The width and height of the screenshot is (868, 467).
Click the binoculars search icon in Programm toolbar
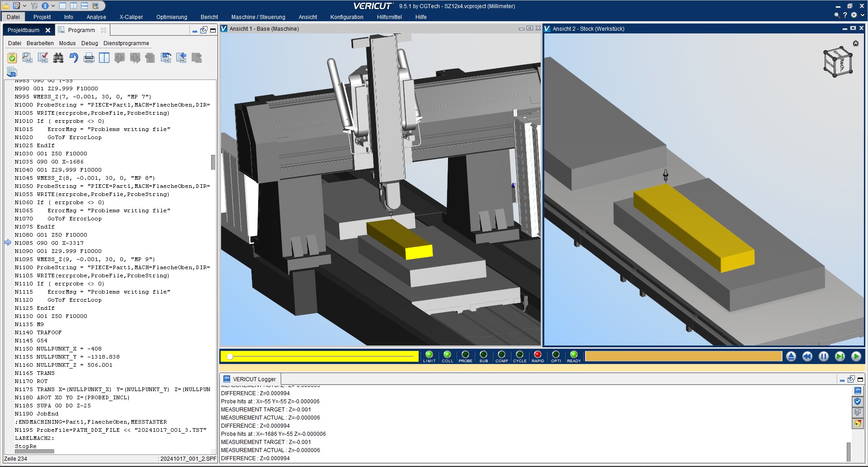click(x=58, y=58)
